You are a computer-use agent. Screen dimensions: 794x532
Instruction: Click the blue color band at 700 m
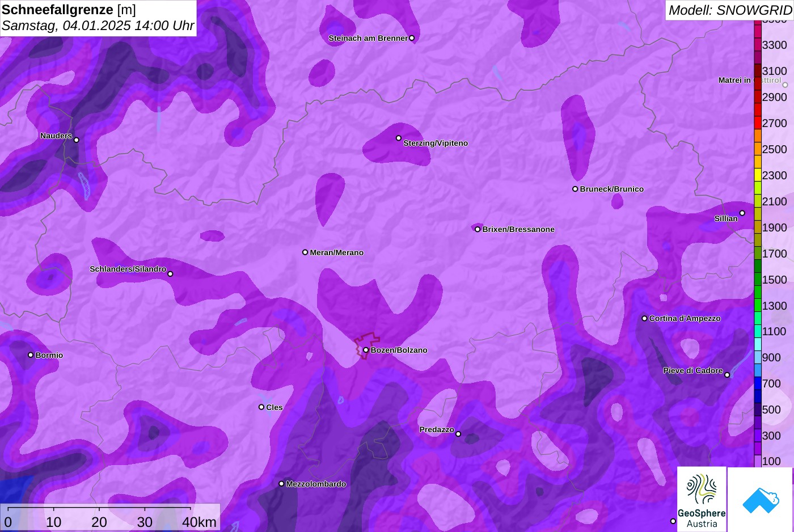(758, 383)
